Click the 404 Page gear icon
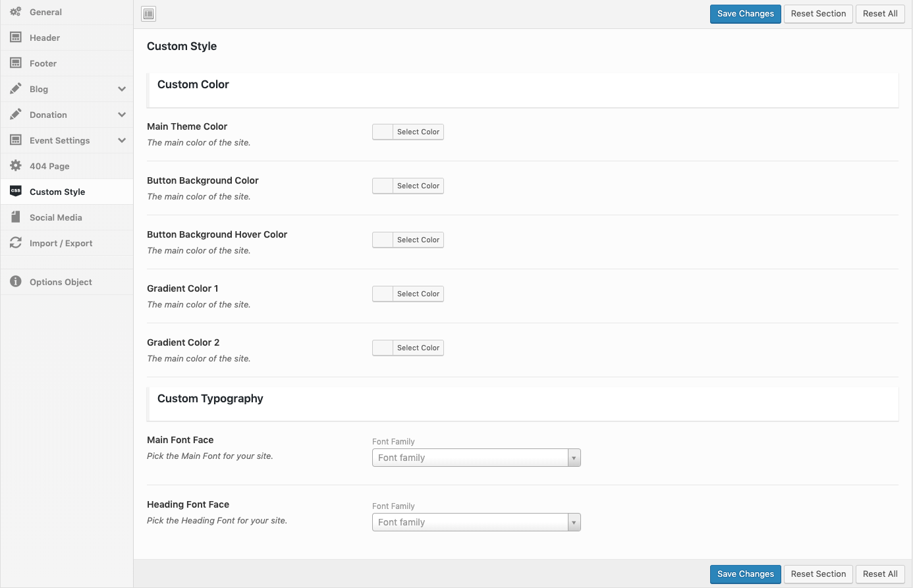Viewport: 913px width, 588px height. point(16,166)
